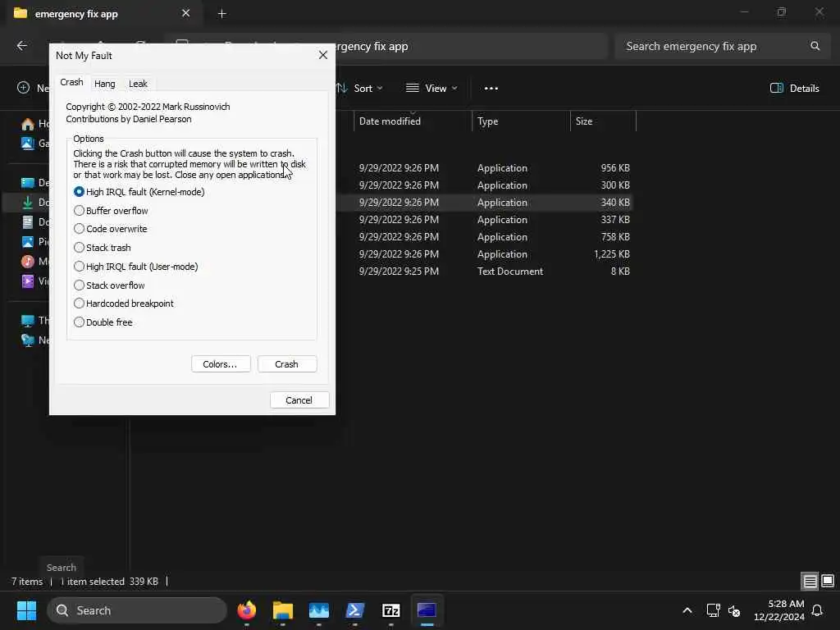Switch to the Hang tab
Viewport: 840px width, 630px height.
click(104, 84)
